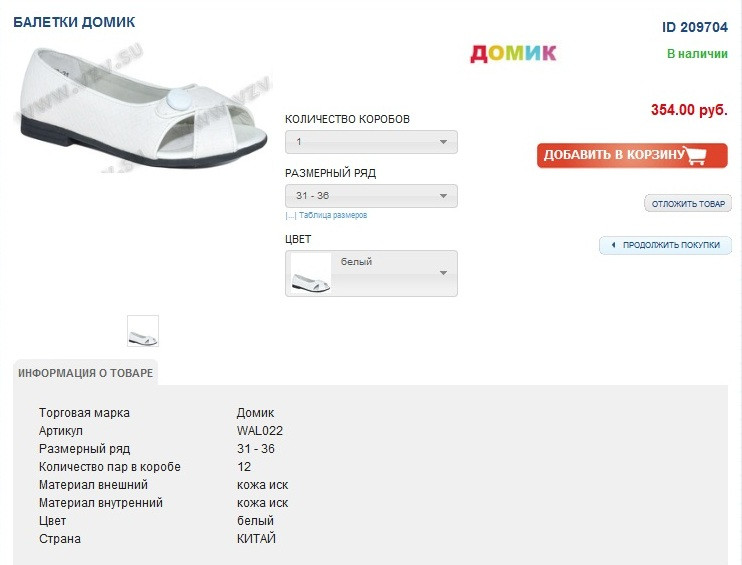Expand the Количество коробов dropdown arrow
Viewport: 742px width, 565px height.
(x=443, y=142)
